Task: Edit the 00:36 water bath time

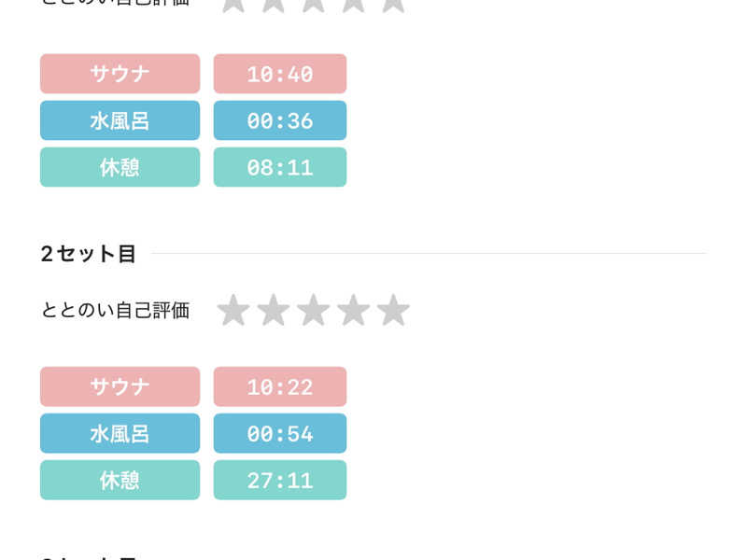Action: coord(279,120)
